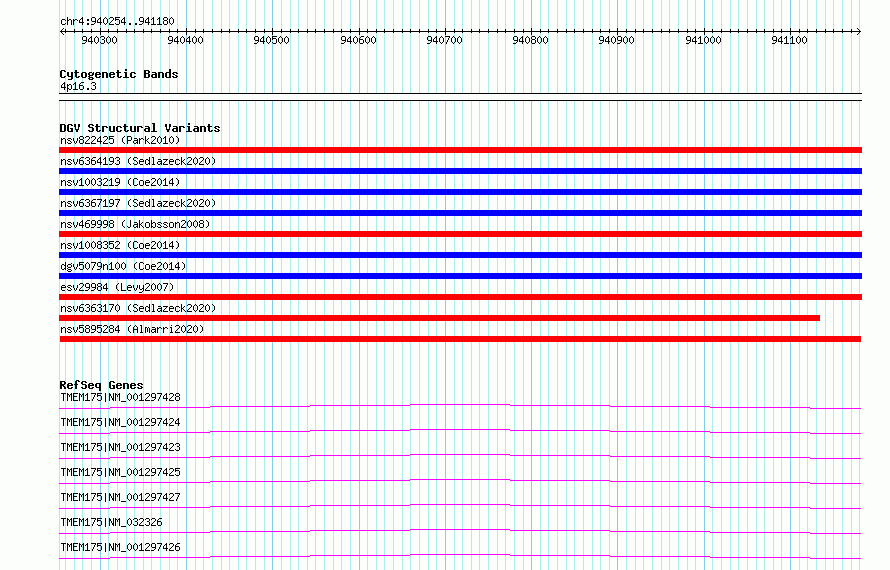
Task: Open transcript TMEM175|NM_001297425
Action: pyautogui.click(x=120, y=472)
